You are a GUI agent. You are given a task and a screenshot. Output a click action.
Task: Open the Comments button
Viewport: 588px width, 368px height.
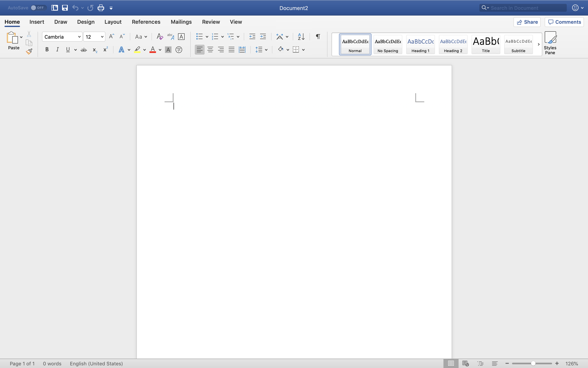pyautogui.click(x=564, y=22)
